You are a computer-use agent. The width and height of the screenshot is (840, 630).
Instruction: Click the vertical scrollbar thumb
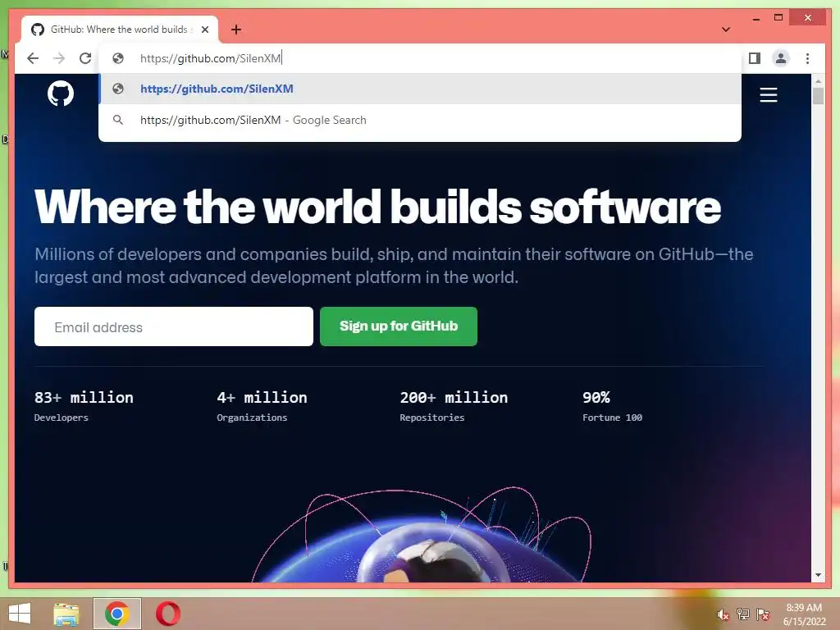point(818,96)
